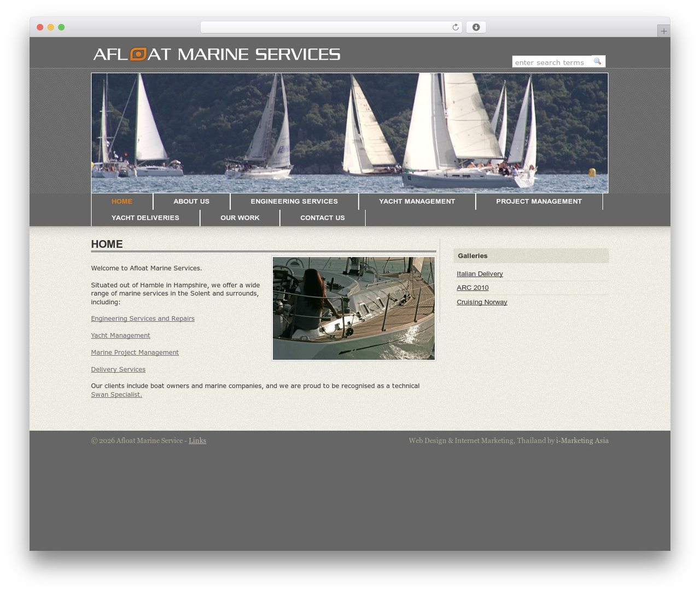Reload the page with the refresh icon
Viewport: 700px width, 593px height.
pos(455,27)
